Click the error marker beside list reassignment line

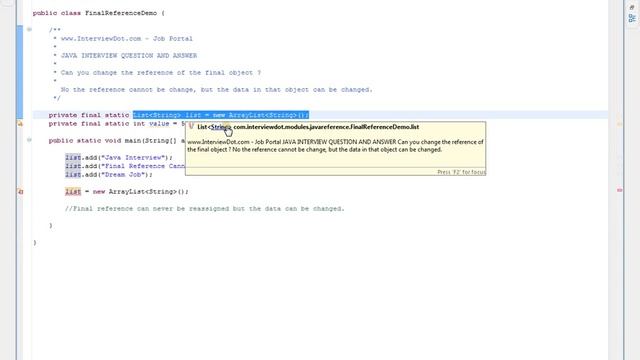pos(20,191)
